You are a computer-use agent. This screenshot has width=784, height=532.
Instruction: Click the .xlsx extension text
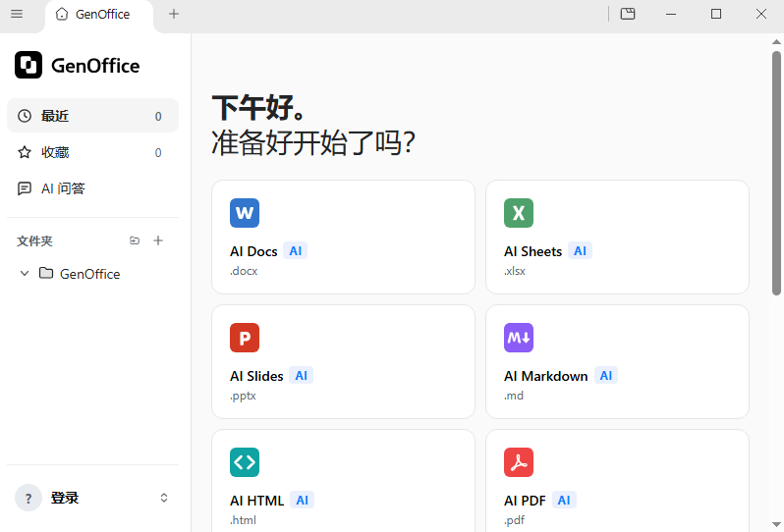tap(515, 271)
